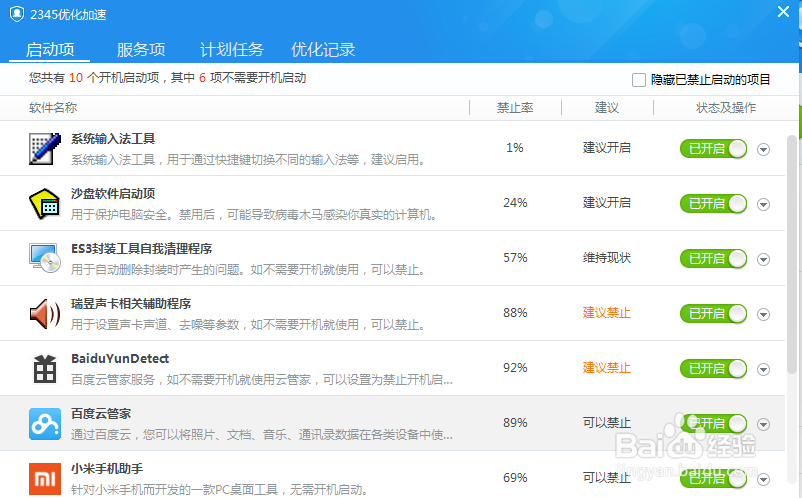Sort by the 禁止率 column header
Image resolution: width=802 pixels, height=498 pixels.
coord(515,108)
